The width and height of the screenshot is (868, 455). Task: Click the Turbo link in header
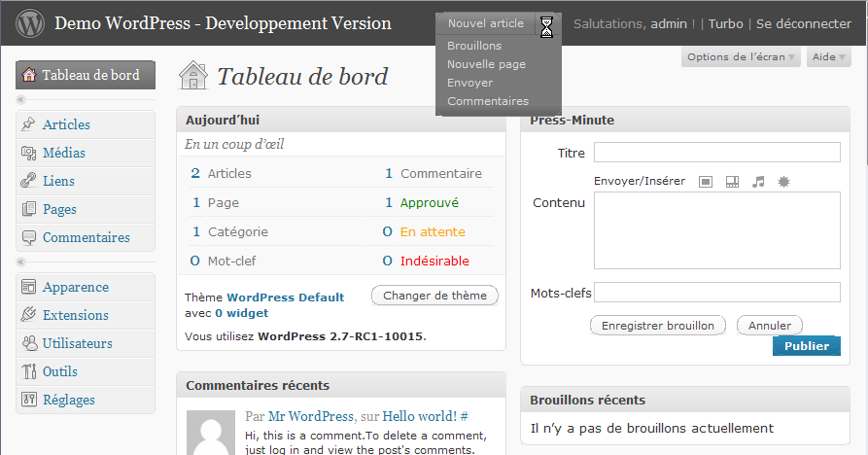(726, 23)
